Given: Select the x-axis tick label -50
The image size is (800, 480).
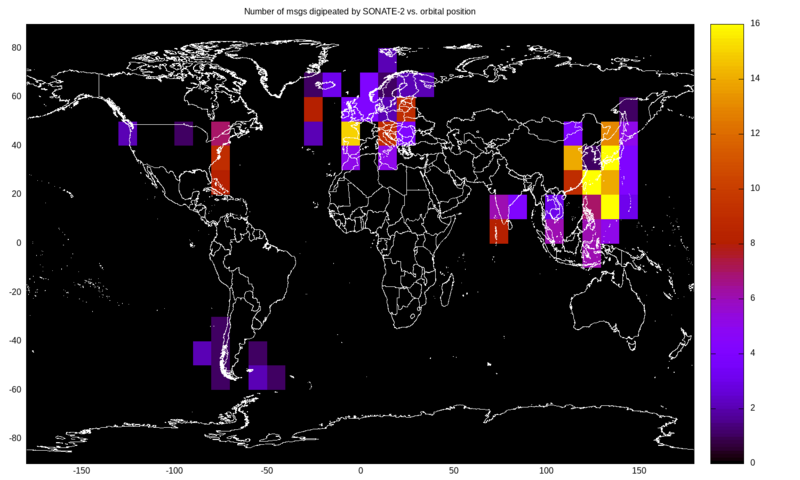Looking at the screenshot, I should [x=267, y=470].
